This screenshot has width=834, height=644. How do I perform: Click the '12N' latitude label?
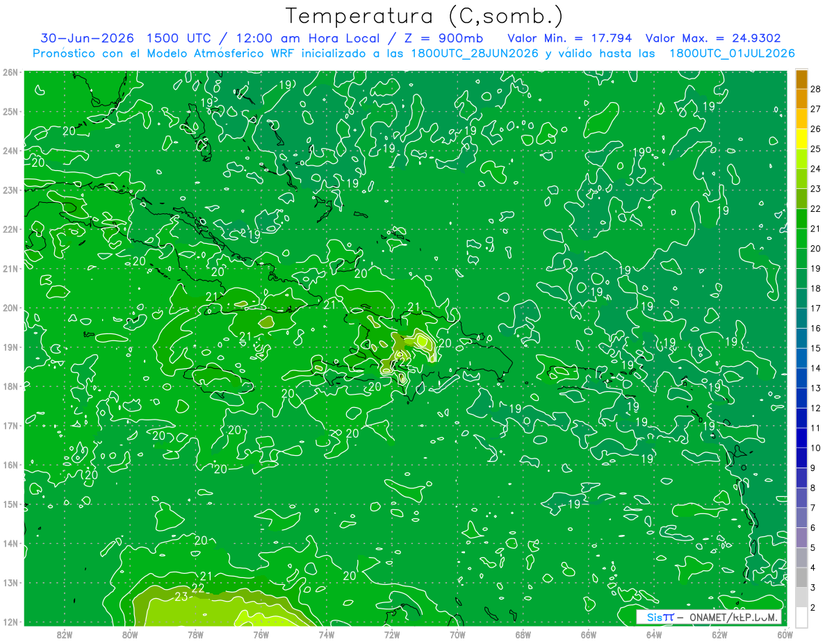tap(10, 622)
